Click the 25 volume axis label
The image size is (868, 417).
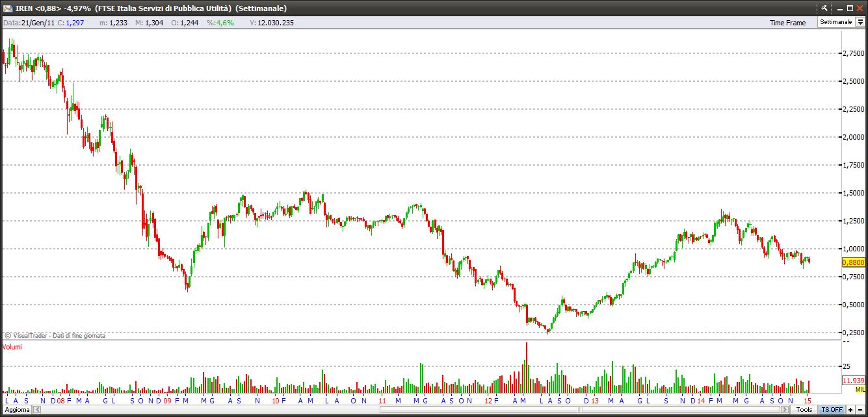(x=847, y=366)
